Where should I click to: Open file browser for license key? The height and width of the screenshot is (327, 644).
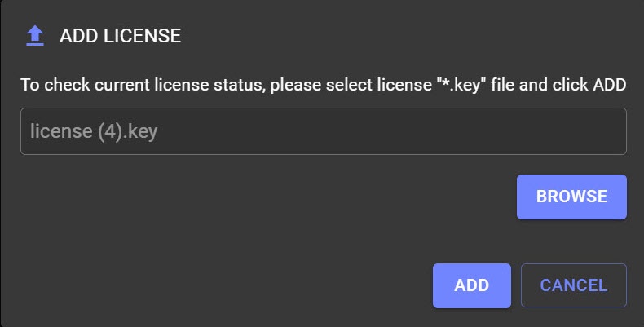click(571, 197)
